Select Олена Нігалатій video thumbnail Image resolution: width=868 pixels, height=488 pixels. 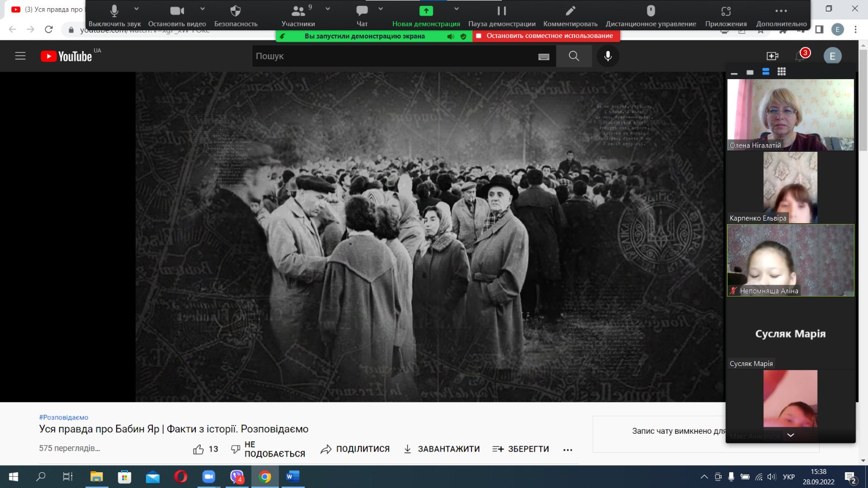pyautogui.click(x=790, y=114)
